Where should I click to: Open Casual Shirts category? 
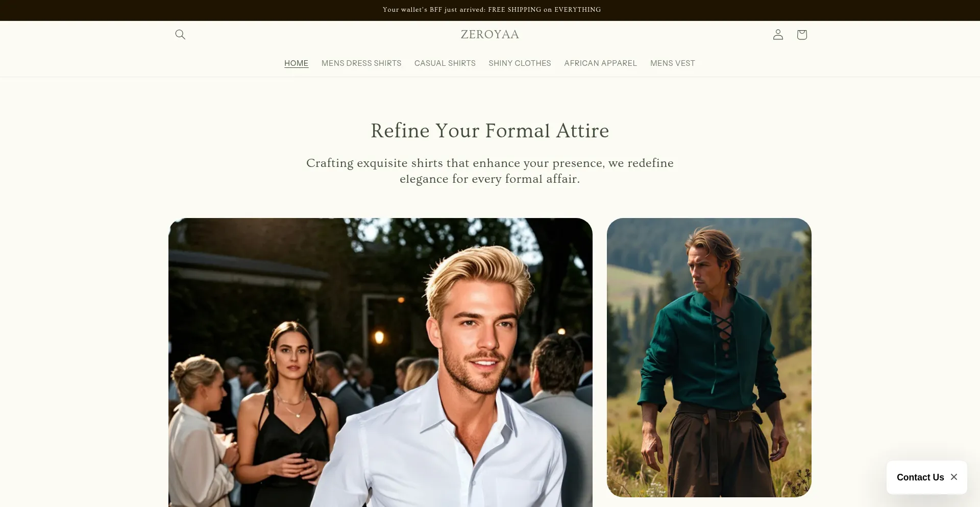[445, 63]
